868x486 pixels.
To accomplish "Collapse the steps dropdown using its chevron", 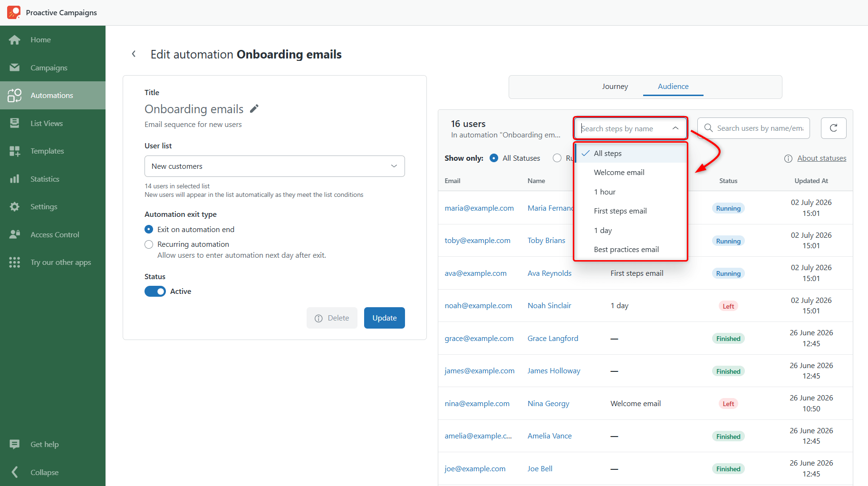I will click(x=675, y=128).
